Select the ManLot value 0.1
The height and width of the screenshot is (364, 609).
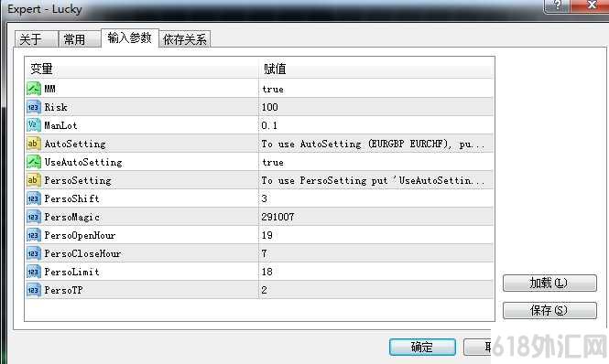tap(269, 125)
